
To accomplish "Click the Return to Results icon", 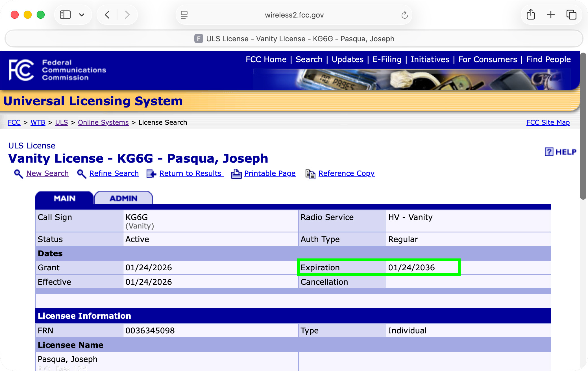I will click(x=151, y=174).
